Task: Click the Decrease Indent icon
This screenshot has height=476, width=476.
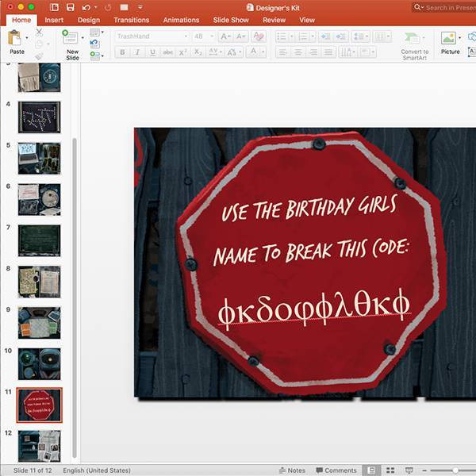Action: coord(325,36)
